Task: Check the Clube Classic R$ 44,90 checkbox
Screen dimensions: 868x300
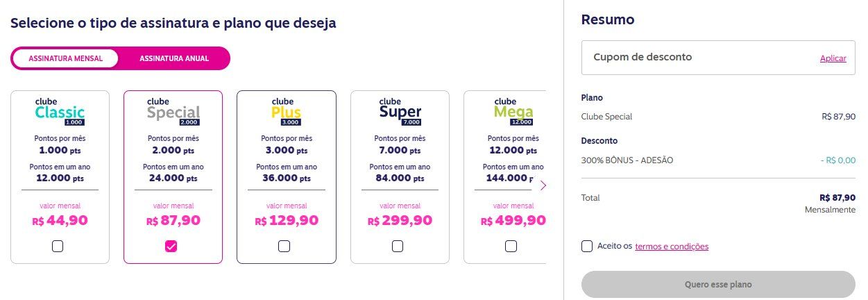Action: tap(58, 246)
